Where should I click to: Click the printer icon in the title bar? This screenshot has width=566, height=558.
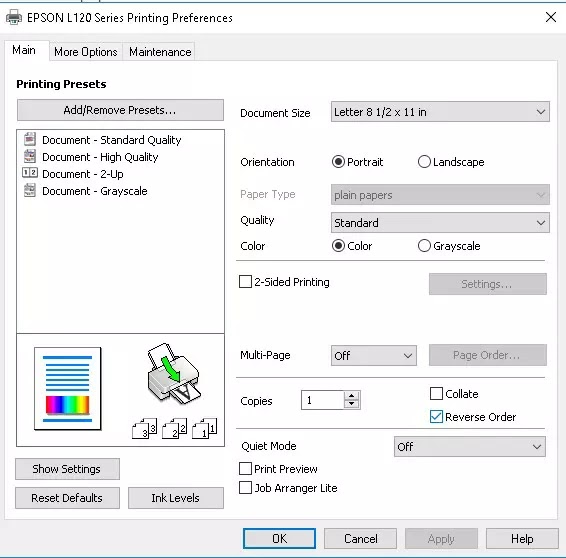click(14, 17)
